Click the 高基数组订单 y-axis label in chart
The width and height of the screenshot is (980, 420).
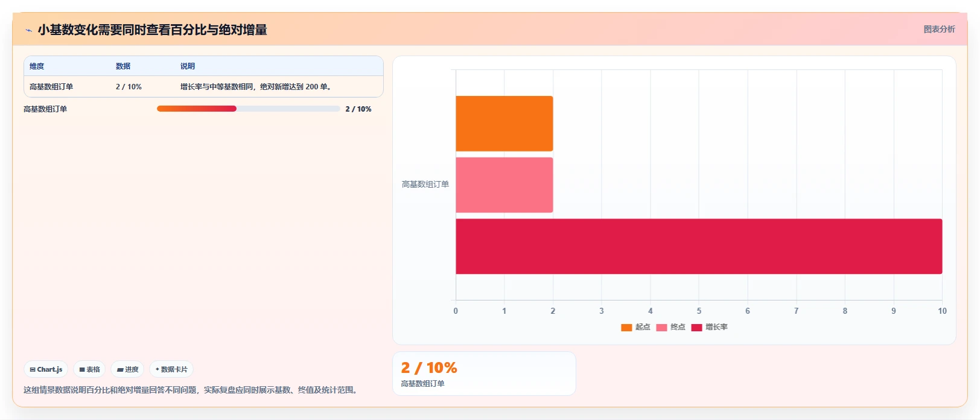coord(425,185)
